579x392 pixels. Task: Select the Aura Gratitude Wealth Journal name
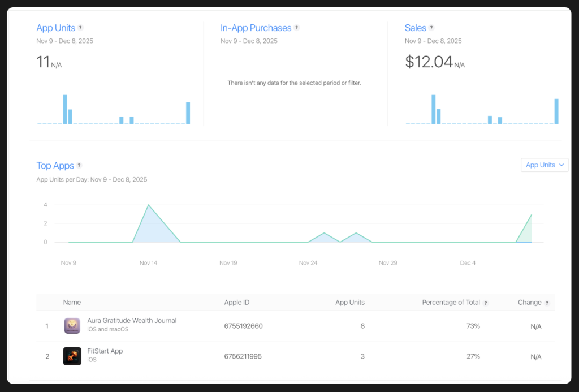point(132,321)
